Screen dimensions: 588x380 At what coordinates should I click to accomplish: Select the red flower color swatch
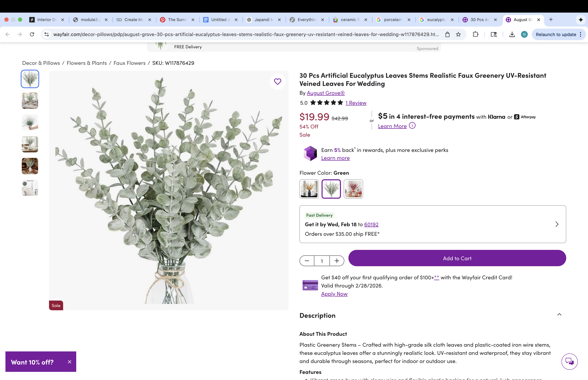pos(353,189)
